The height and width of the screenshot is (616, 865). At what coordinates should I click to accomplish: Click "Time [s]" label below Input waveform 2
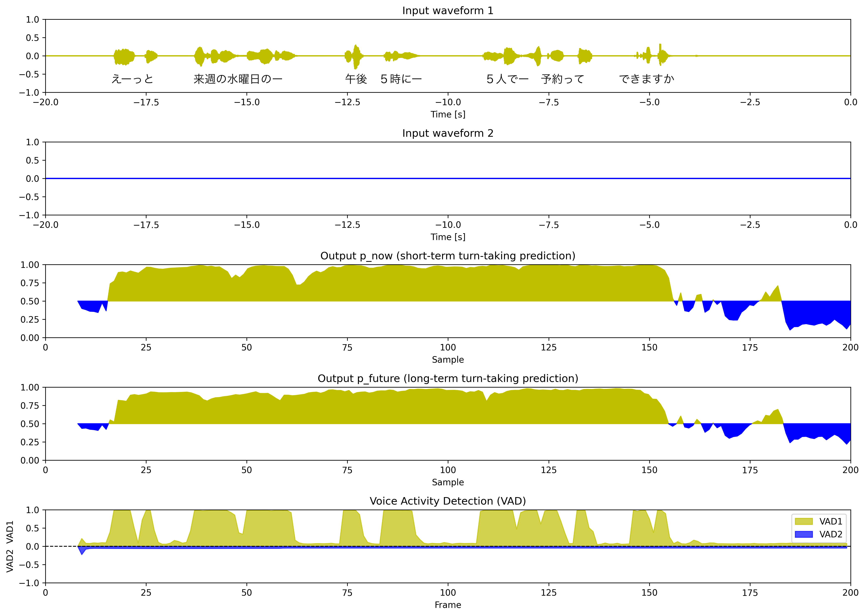448,237
